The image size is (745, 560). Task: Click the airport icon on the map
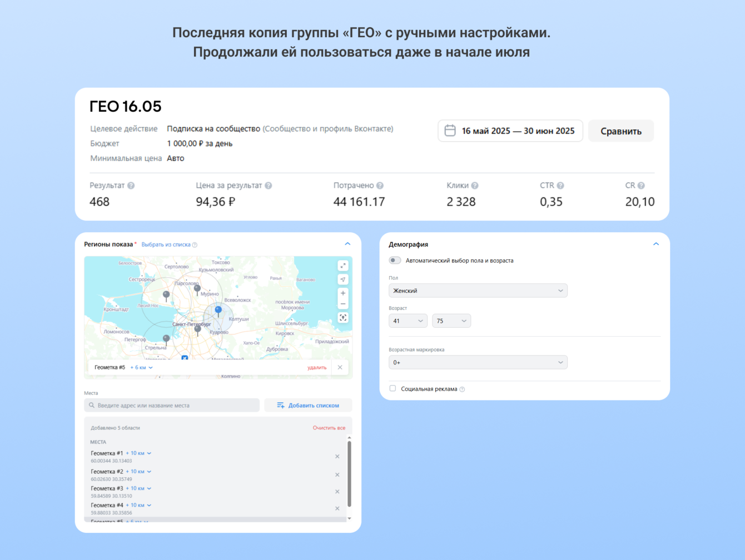click(185, 358)
